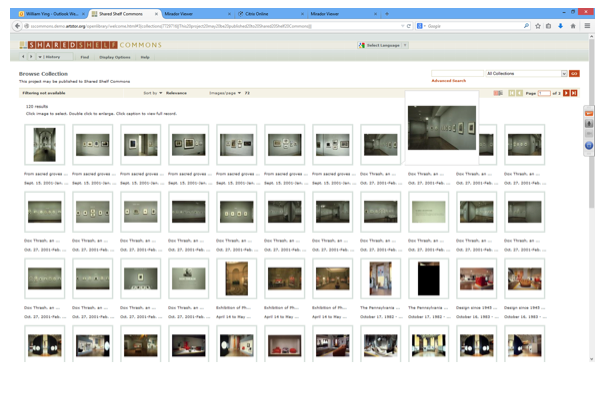Select the all-black Pennsylvania thumbnail
Screen dimensions: 609x397
click(x=428, y=279)
